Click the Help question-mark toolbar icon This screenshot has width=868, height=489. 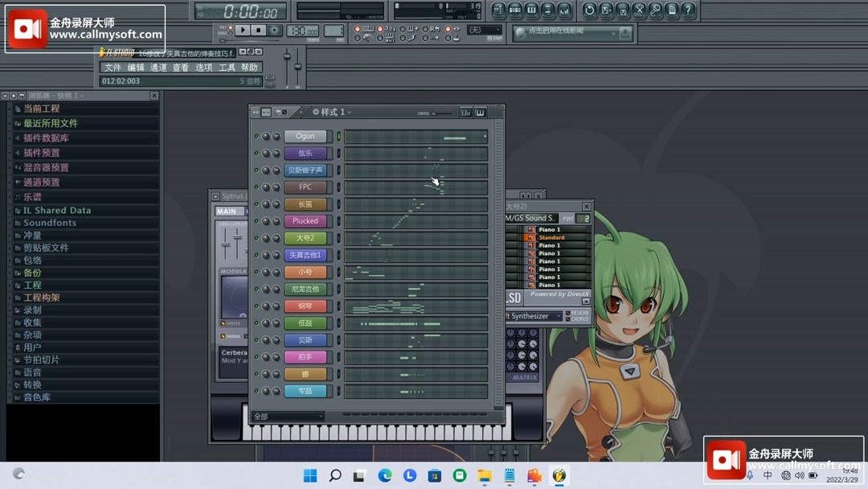click(689, 10)
